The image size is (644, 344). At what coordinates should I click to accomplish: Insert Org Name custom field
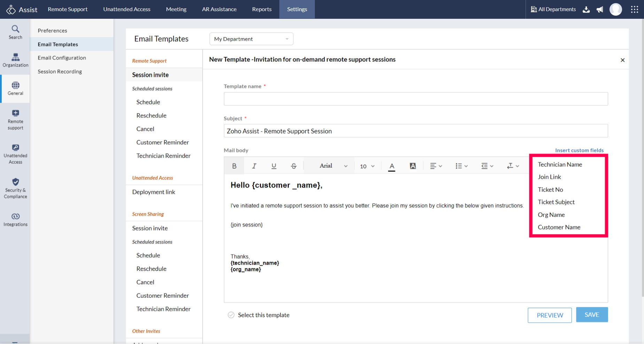point(551,215)
